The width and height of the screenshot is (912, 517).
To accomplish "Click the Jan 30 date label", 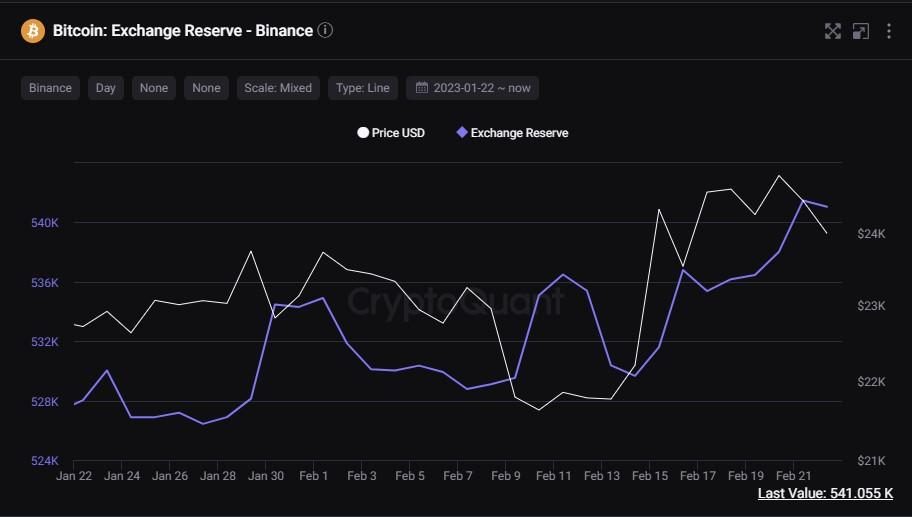I will coord(266,476).
